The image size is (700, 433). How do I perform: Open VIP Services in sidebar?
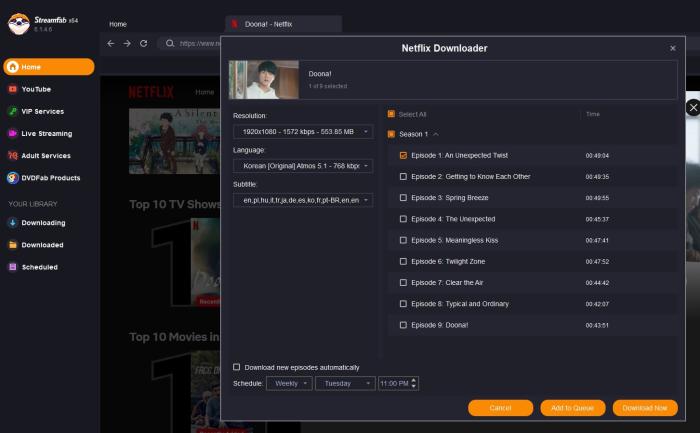click(42, 111)
